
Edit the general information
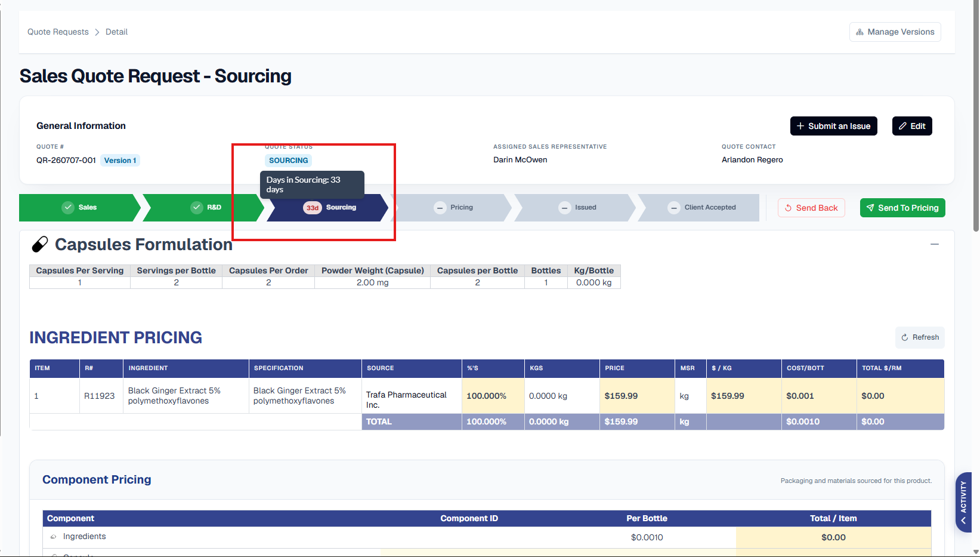[x=911, y=126]
